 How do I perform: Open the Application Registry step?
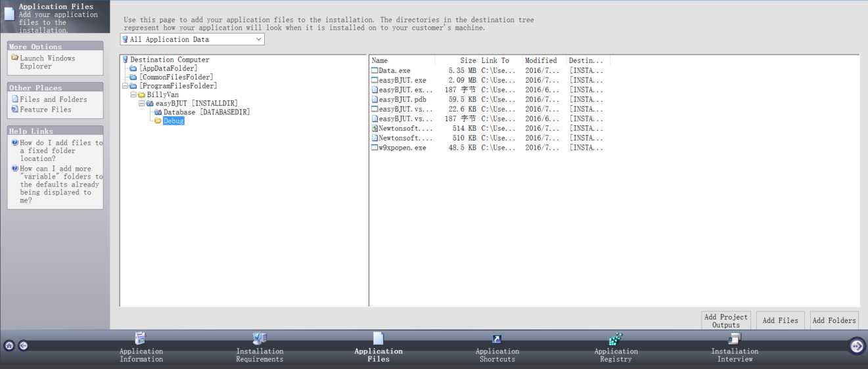(x=616, y=347)
